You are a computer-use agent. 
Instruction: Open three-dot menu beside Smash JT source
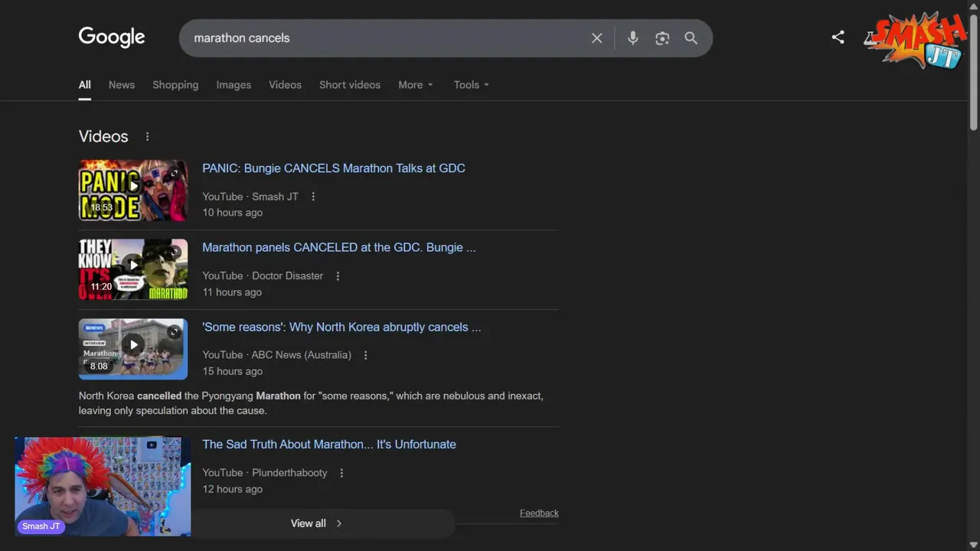coord(312,197)
